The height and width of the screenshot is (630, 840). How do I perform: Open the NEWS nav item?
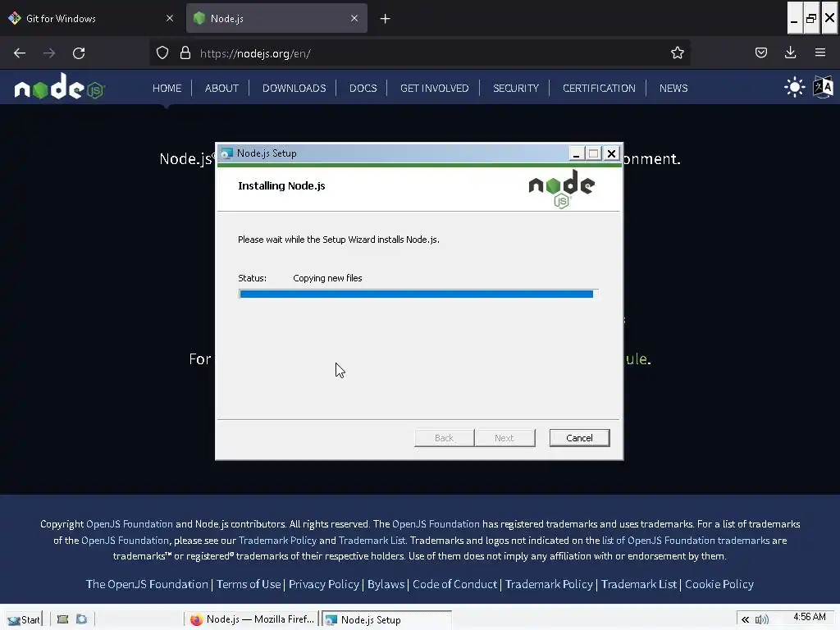coord(673,88)
